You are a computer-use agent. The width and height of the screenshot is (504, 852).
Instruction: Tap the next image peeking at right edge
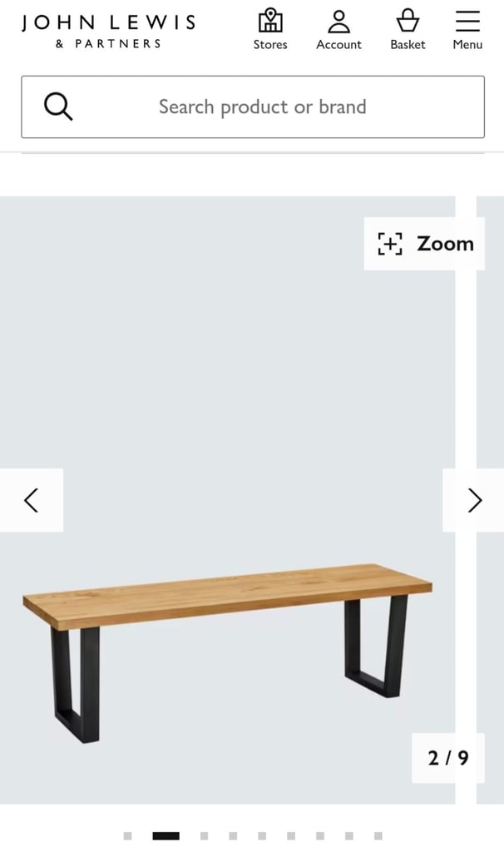tap(491, 380)
